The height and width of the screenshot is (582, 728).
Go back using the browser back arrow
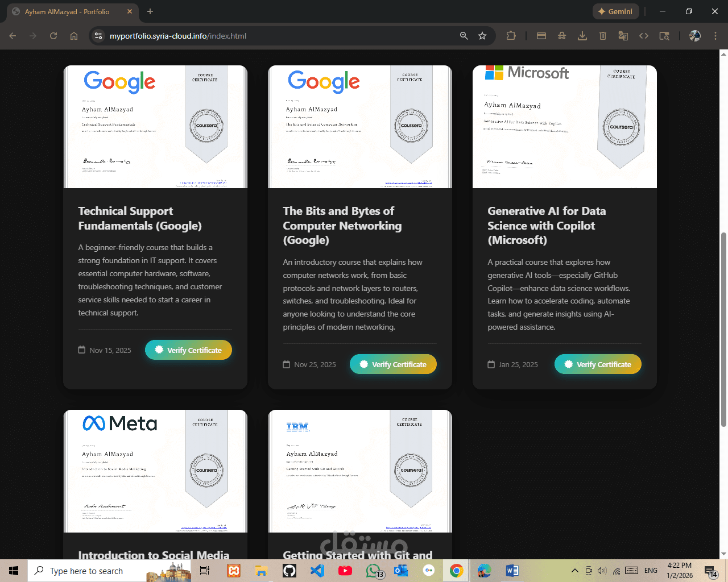(x=13, y=36)
